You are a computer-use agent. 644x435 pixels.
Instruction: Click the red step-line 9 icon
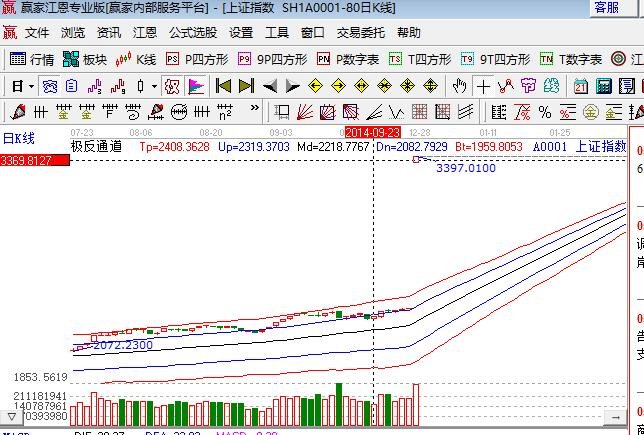coord(118,86)
